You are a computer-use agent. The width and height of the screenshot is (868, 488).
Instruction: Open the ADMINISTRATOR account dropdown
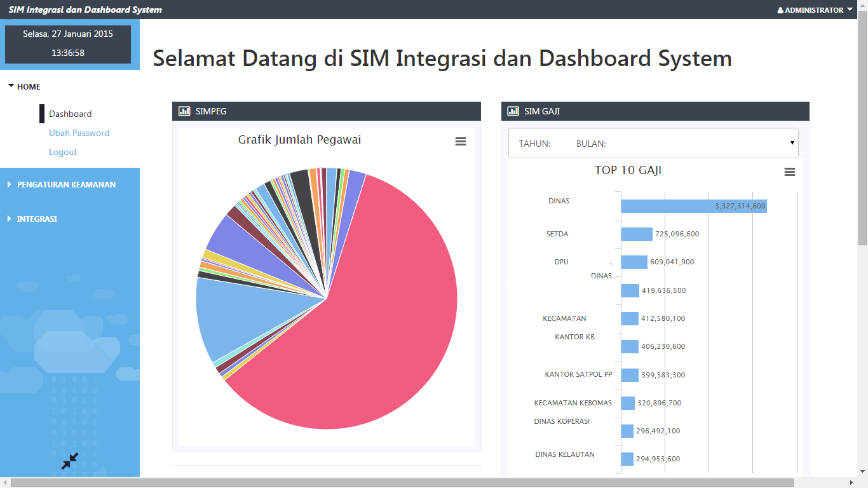pos(815,10)
